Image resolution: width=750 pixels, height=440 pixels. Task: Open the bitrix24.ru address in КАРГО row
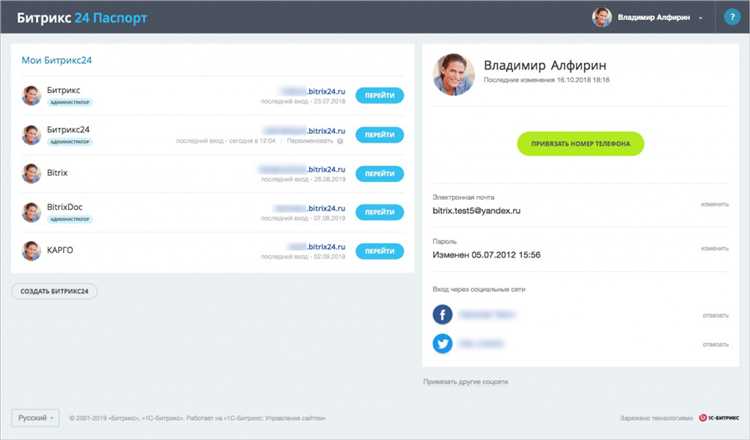(x=316, y=247)
